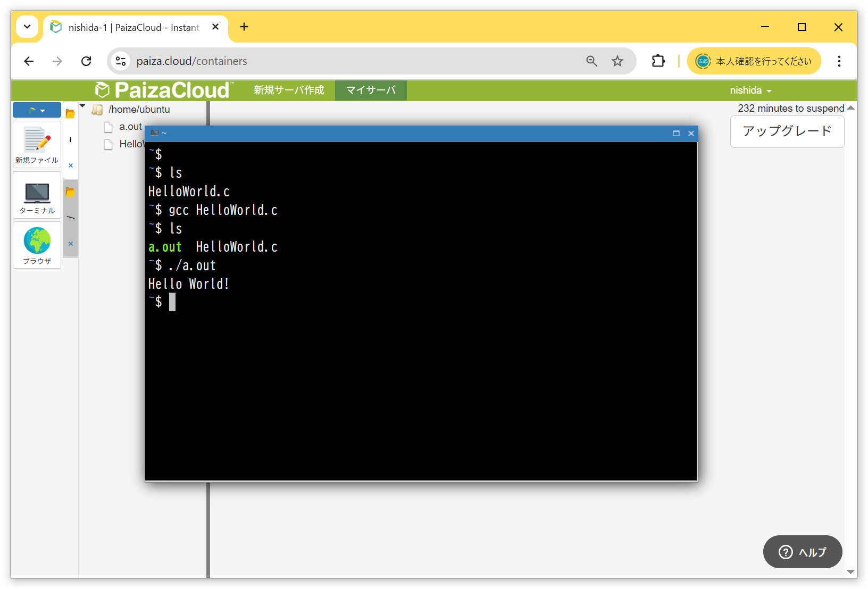
Task: Select the /home/ubuntu folder in file tree
Action: click(x=139, y=110)
